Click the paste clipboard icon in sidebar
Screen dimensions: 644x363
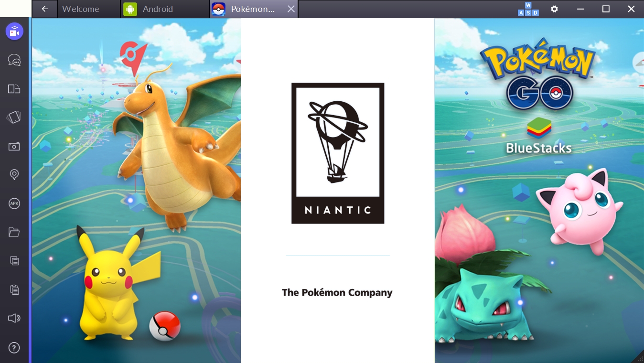[14, 289]
